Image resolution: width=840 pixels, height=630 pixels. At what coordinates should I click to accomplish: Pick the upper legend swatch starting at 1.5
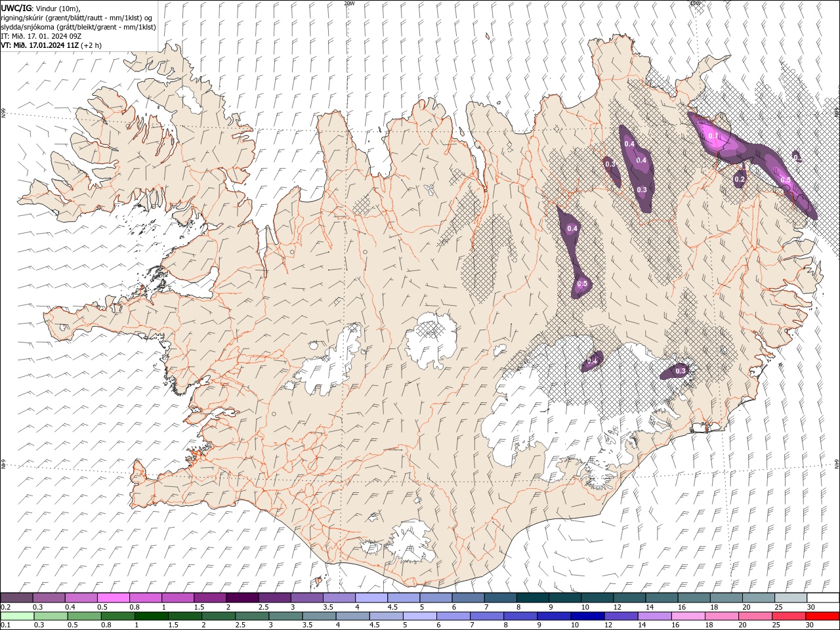pyautogui.click(x=210, y=598)
